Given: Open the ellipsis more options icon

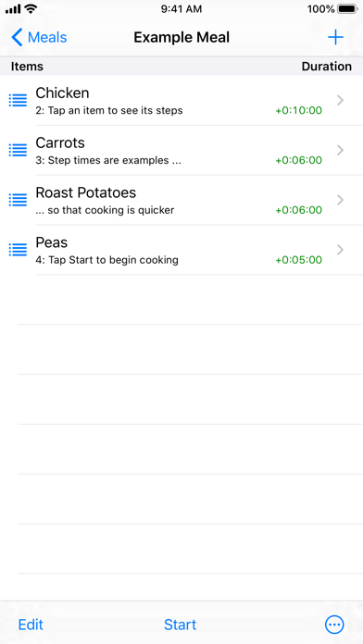Looking at the screenshot, I should point(334,625).
